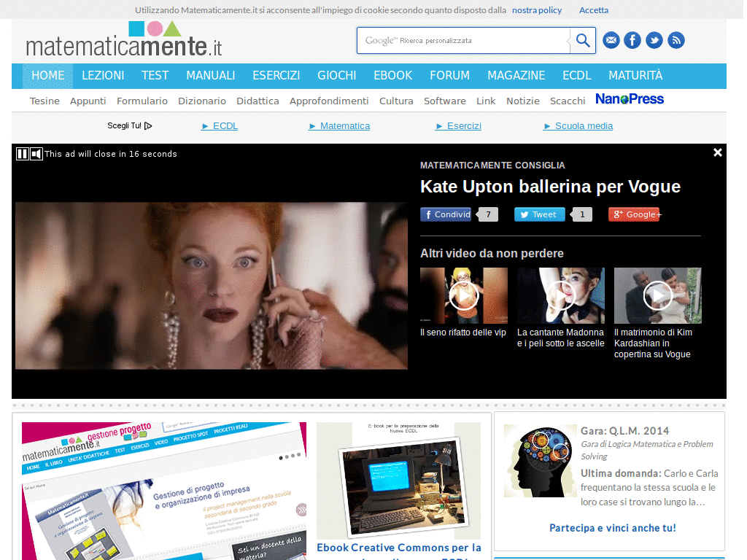Open the Ebook Creative Commons article link

coord(399,551)
